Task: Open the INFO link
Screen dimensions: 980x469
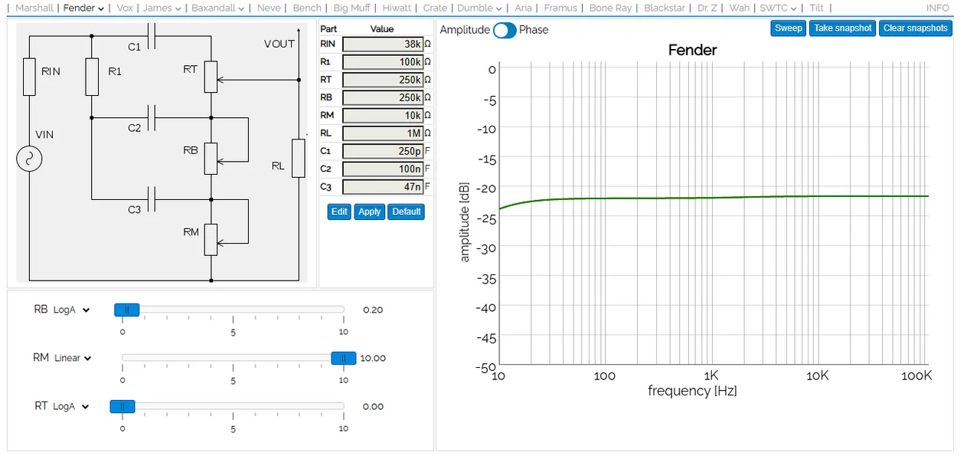Action: (937, 8)
